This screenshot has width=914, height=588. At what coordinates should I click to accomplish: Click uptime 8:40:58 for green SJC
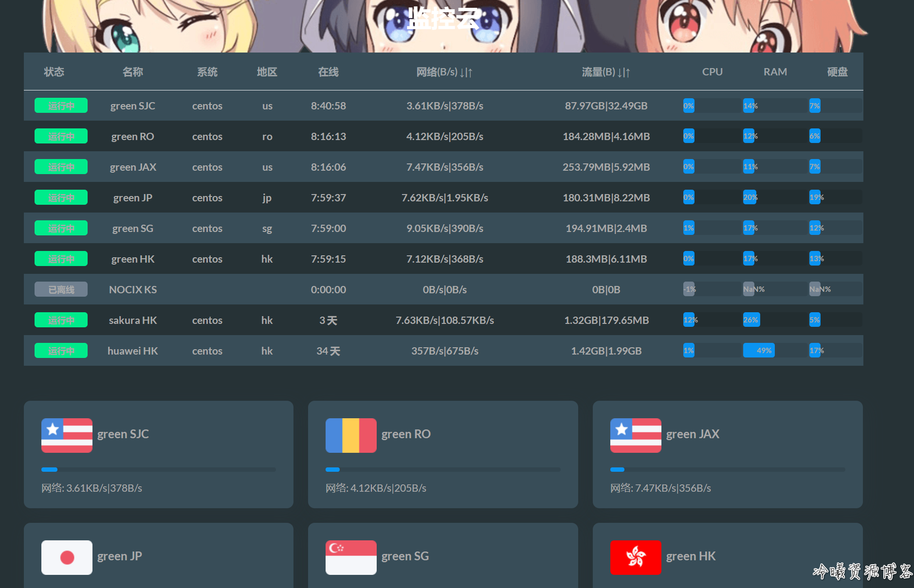tap(329, 106)
